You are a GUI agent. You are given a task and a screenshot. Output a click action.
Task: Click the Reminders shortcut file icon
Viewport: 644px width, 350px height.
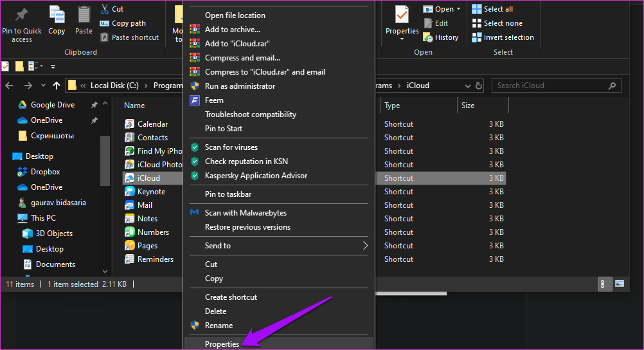click(x=129, y=259)
